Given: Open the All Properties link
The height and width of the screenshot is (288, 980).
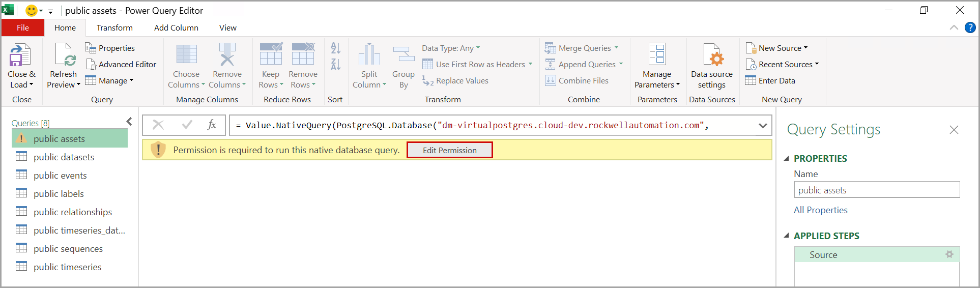Looking at the screenshot, I should [820, 210].
